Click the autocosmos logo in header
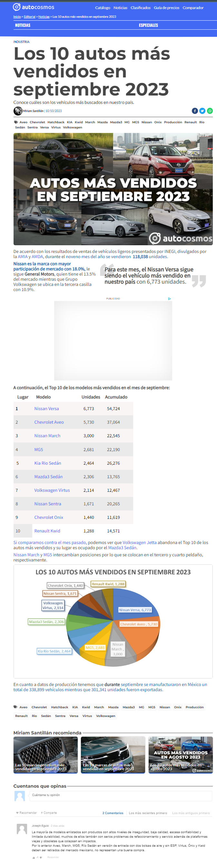This screenshot has width=217, height=868. 33,7
